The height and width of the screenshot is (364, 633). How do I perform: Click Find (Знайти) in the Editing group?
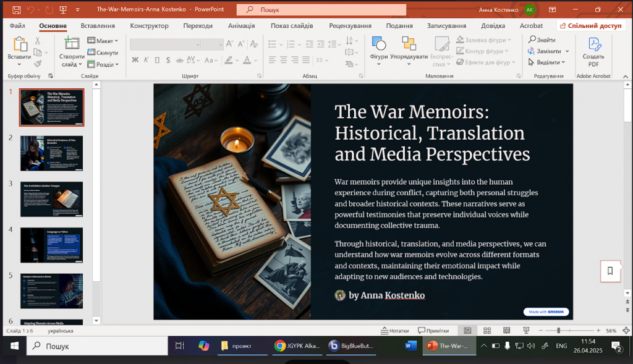pyautogui.click(x=542, y=40)
